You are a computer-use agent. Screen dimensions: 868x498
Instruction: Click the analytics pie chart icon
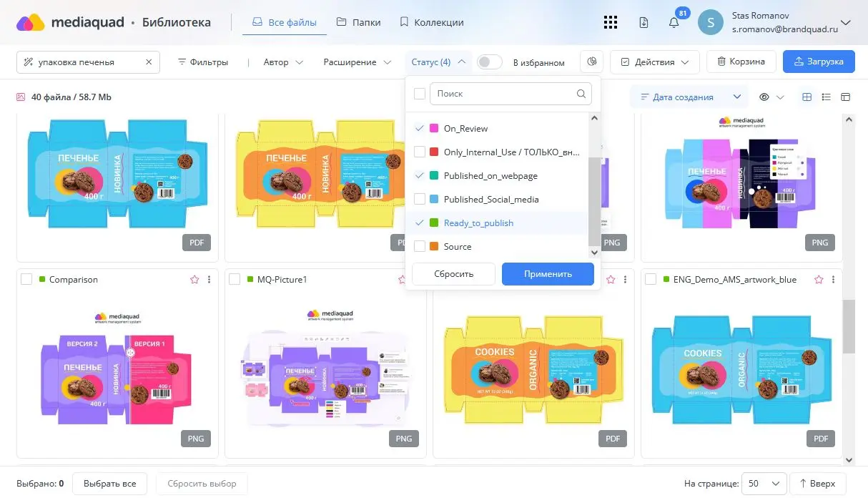coord(591,62)
